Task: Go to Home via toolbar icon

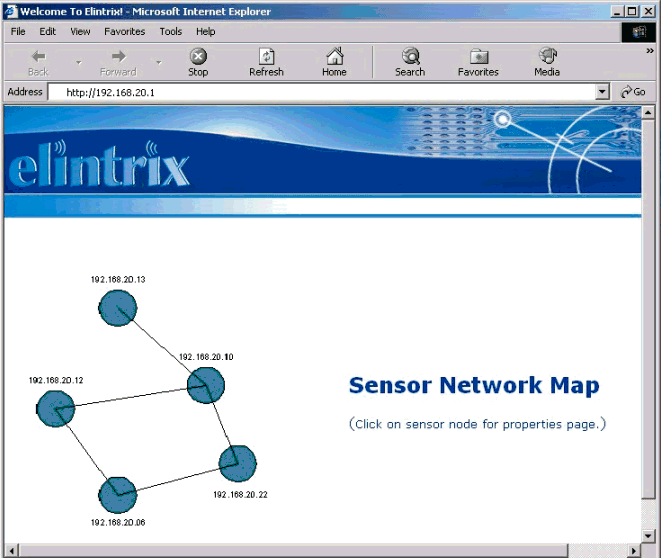Action: 334,62
